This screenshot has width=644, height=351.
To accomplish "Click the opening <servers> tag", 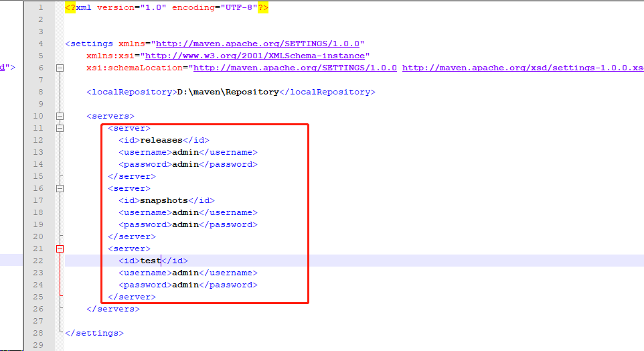I will click(x=110, y=116).
